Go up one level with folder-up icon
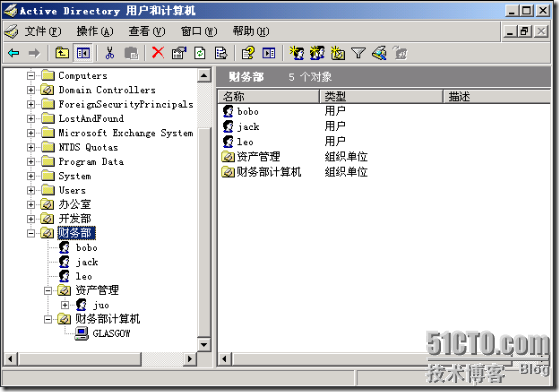The image size is (559, 392). click(62, 53)
